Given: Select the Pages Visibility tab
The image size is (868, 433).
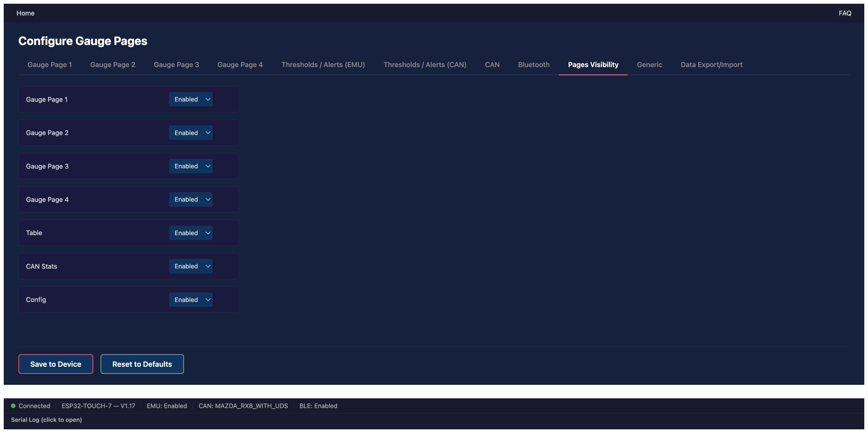Looking at the screenshot, I should click(593, 65).
